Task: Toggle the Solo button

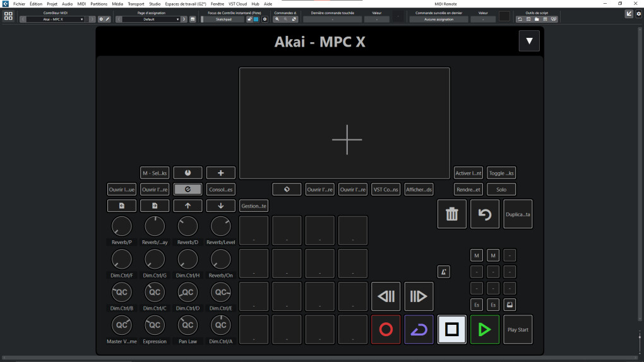Action: tap(501, 189)
